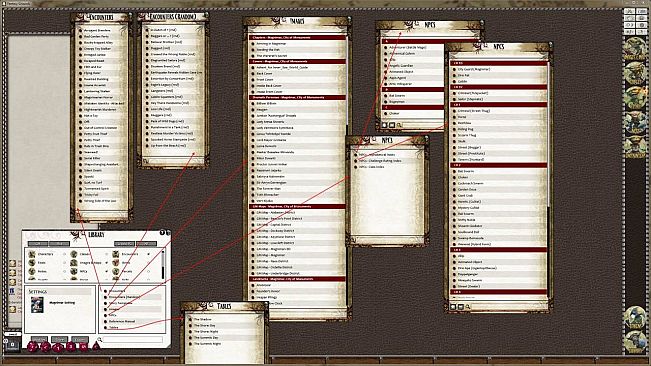Viewport: 651px width, 366px height.
Task: Open the Encounters category icon in Library
Action: point(116,254)
